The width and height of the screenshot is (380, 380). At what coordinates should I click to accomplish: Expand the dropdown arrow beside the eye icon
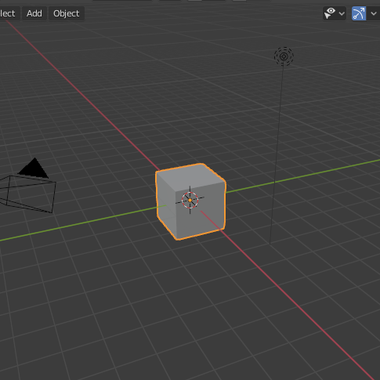342,14
